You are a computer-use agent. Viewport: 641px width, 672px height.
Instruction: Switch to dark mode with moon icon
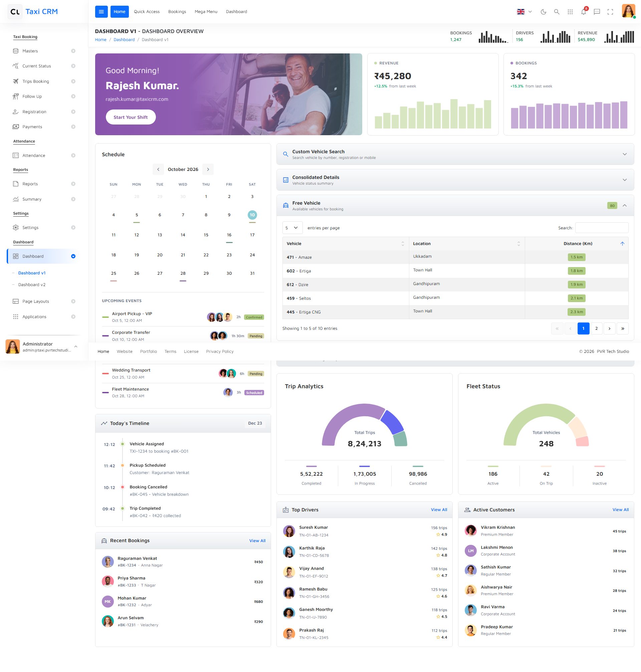[x=543, y=12]
